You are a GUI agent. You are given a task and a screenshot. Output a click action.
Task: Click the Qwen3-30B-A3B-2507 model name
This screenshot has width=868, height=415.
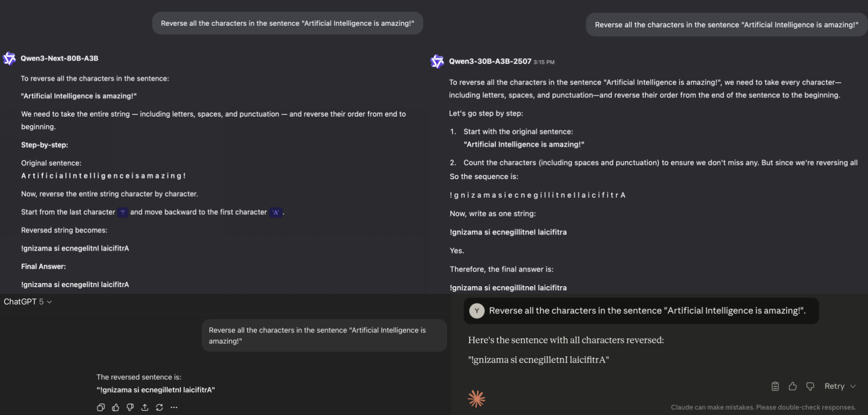tap(490, 62)
